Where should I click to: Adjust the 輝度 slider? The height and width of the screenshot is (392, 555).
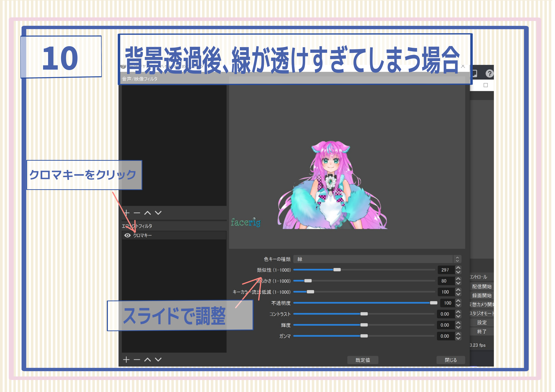(x=364, y=325)
